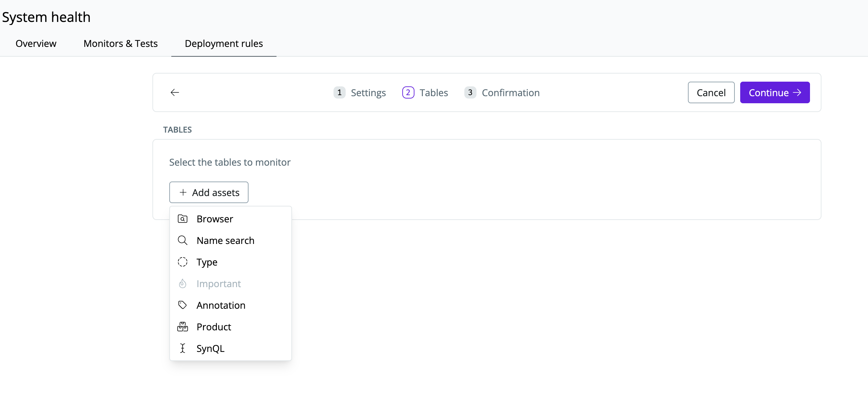Click the Annotation tag icon
The width and height of the screenshot is (868, 415).
coord(182,305)
